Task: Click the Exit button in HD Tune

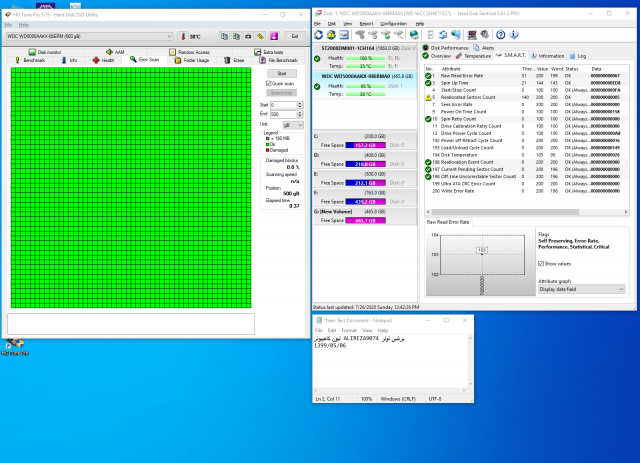Action: point(294,36)
